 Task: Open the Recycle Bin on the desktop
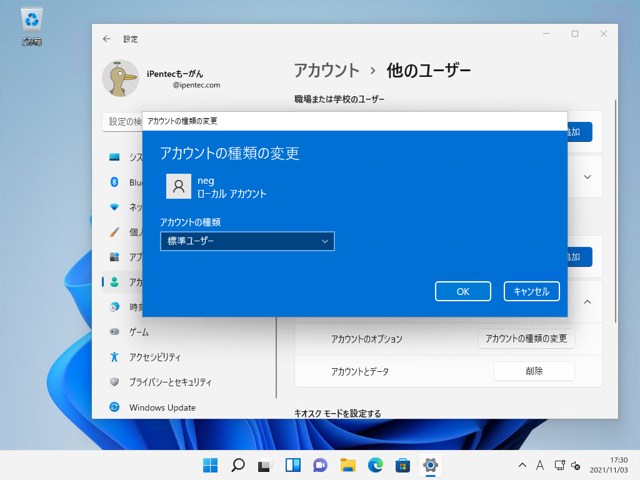click(x=31, y=26)
